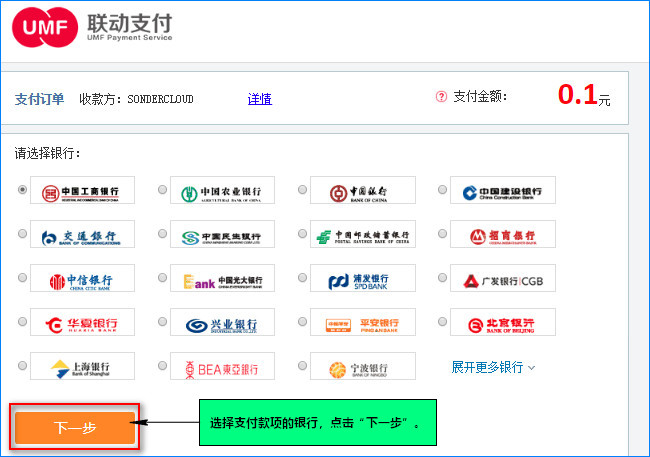The width and height of the screenshot is (650, 457).
Task: Pick the 中国民生银行 logo tile
Action: [222, 234]
